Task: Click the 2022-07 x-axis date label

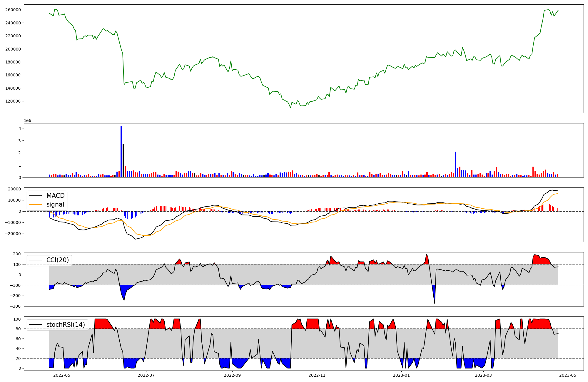Action: point(146,375)
